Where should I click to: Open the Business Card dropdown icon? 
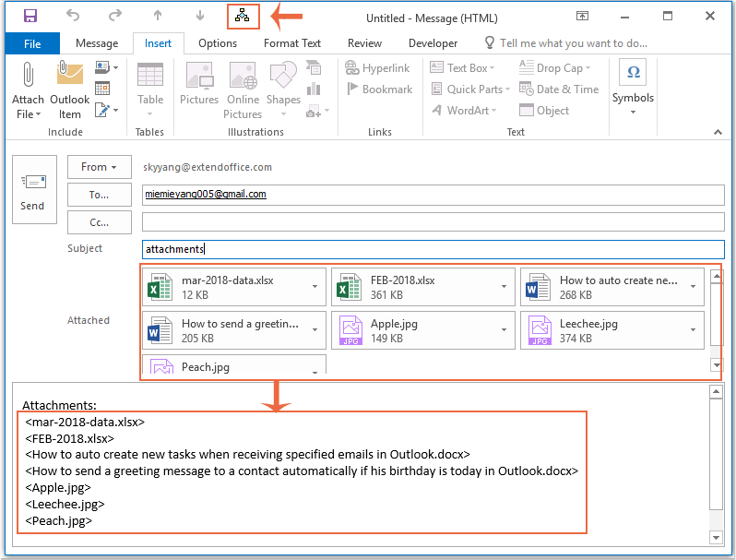pyautogui.click(x=107, y=67)
